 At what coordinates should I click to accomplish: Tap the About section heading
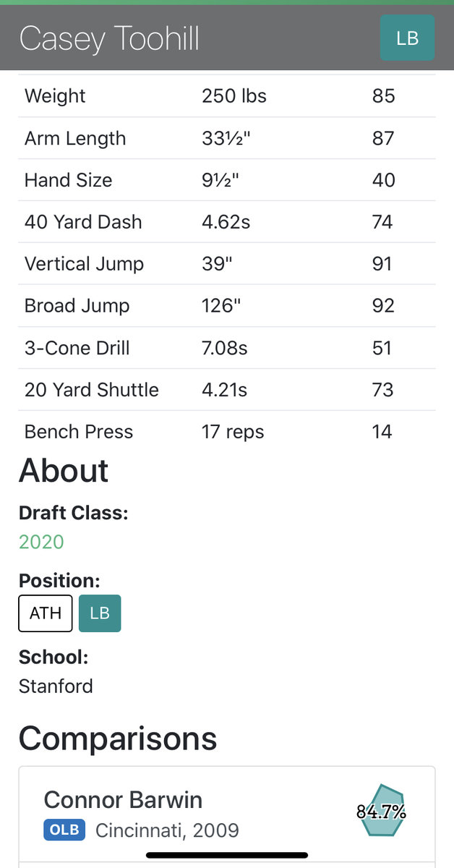tap(64, 471)
